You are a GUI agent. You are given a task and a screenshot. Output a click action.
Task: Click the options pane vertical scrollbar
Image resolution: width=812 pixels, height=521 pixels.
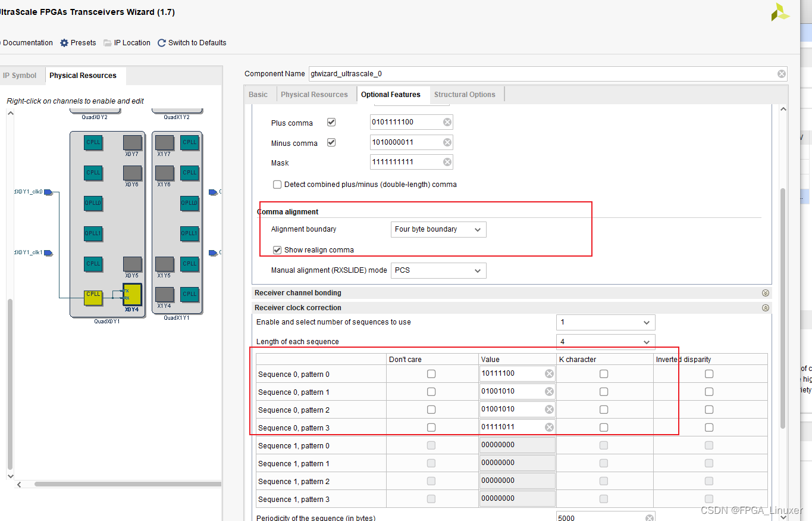[x=783, y=308]
